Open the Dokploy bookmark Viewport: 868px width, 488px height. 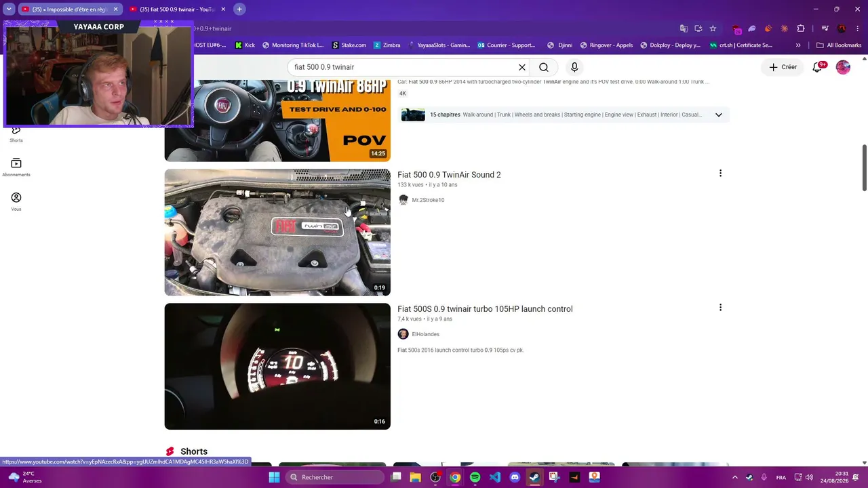670,45
